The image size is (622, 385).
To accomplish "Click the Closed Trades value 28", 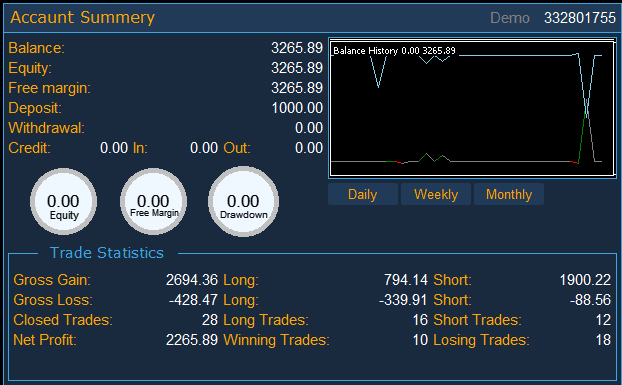I will click(210, 320).
